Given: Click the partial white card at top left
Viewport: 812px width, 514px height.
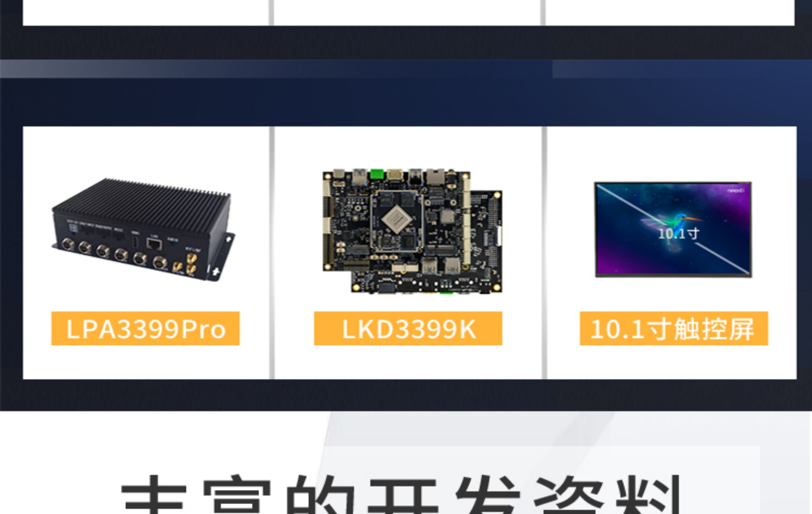Looking at the screenshot, I should (x=146, y=12).
